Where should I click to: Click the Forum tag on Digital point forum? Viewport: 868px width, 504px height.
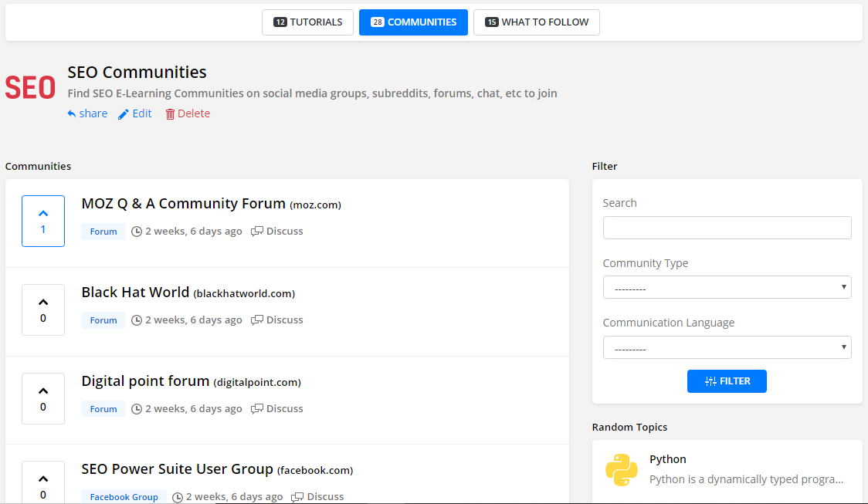[103, 409]
